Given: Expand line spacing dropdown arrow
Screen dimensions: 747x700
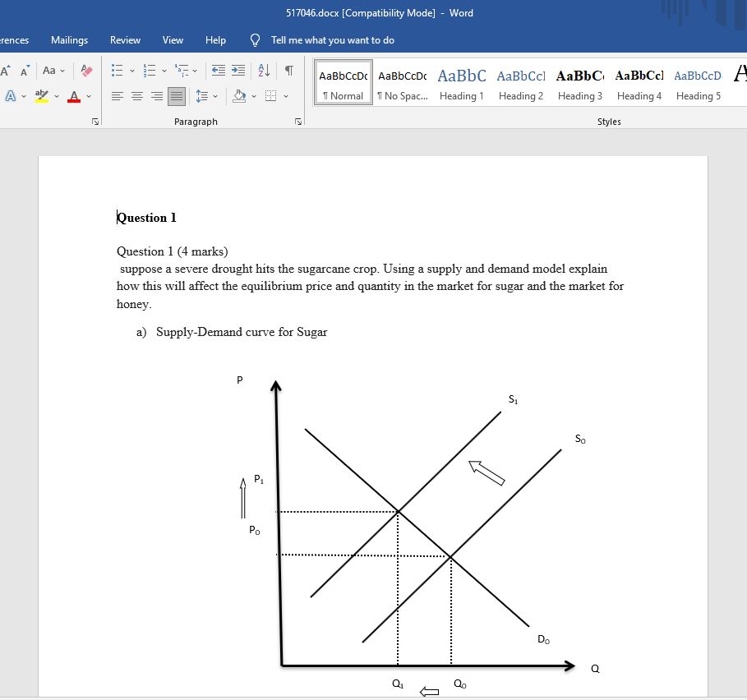Looking at the screenshot, I should click(215, 97).
